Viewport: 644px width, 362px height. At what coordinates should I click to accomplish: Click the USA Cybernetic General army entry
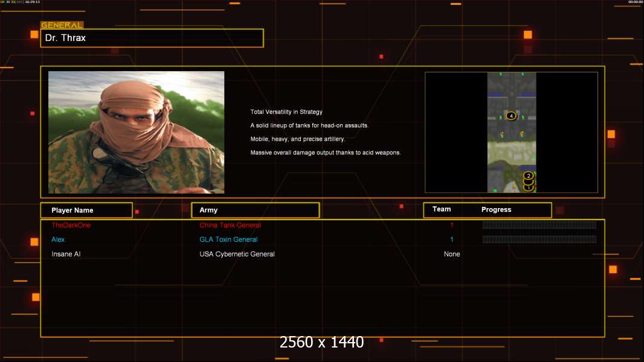(237, 254)
